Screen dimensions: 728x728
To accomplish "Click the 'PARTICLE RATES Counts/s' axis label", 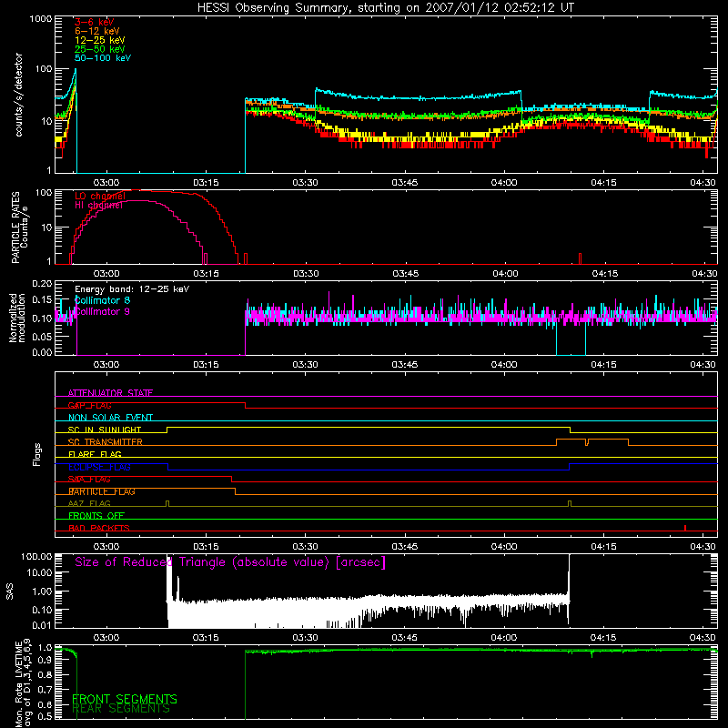I will (x=19, y=227).
